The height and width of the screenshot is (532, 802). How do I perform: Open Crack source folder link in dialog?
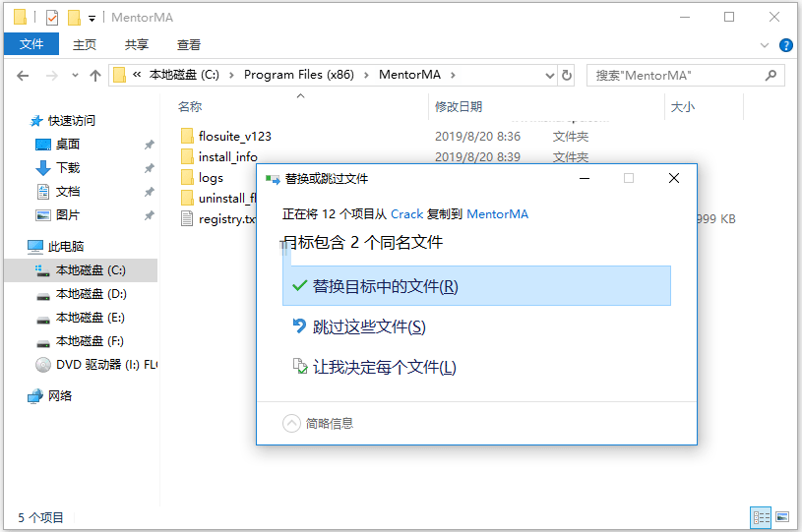(x=406, y=214)
